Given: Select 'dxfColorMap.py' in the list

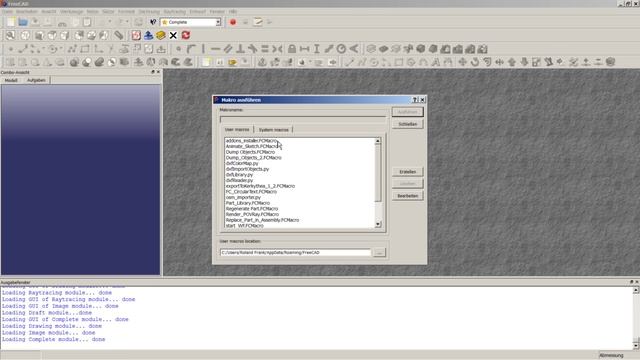Looking at the screenshot, I should tap(242, 163).
